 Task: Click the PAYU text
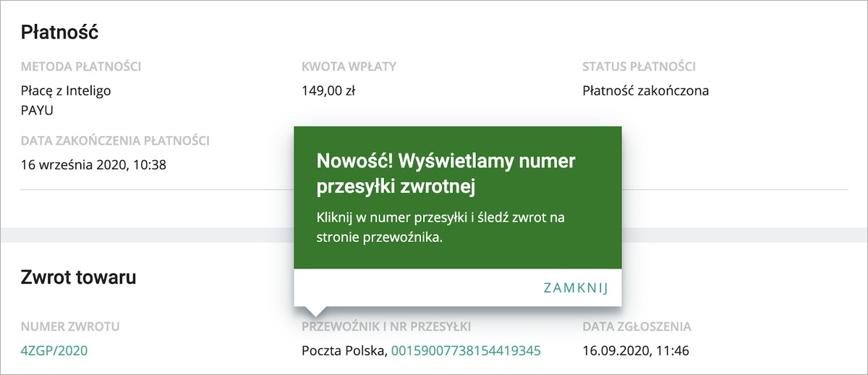[37, 111]
